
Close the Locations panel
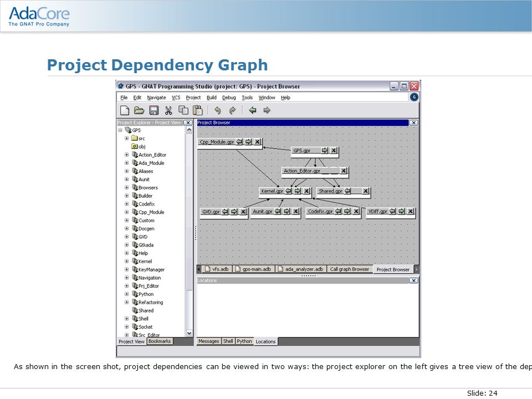click(x=413, y=280)
